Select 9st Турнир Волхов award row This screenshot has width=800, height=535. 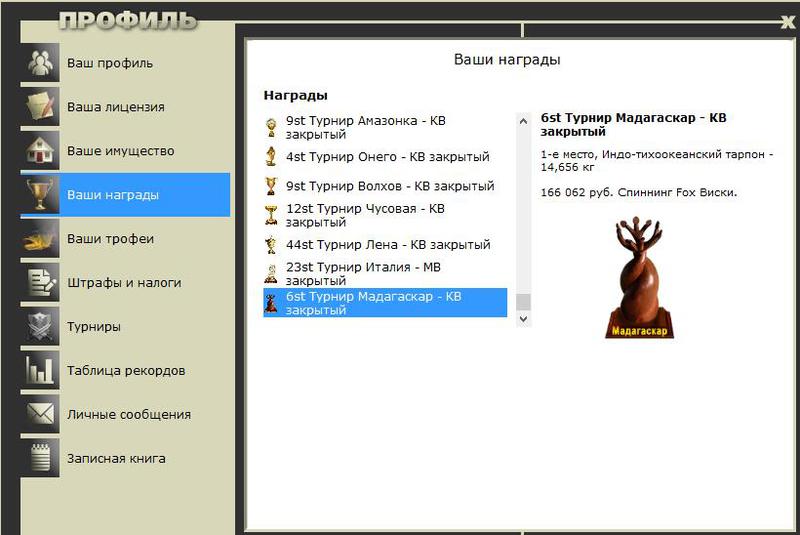pos(385,186)
